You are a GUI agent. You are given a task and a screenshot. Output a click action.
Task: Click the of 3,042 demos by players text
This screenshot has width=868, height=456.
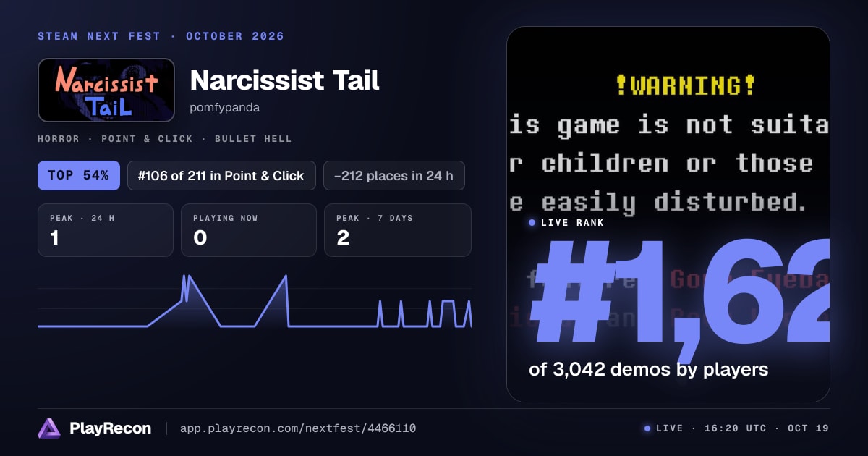pos(649,369)
